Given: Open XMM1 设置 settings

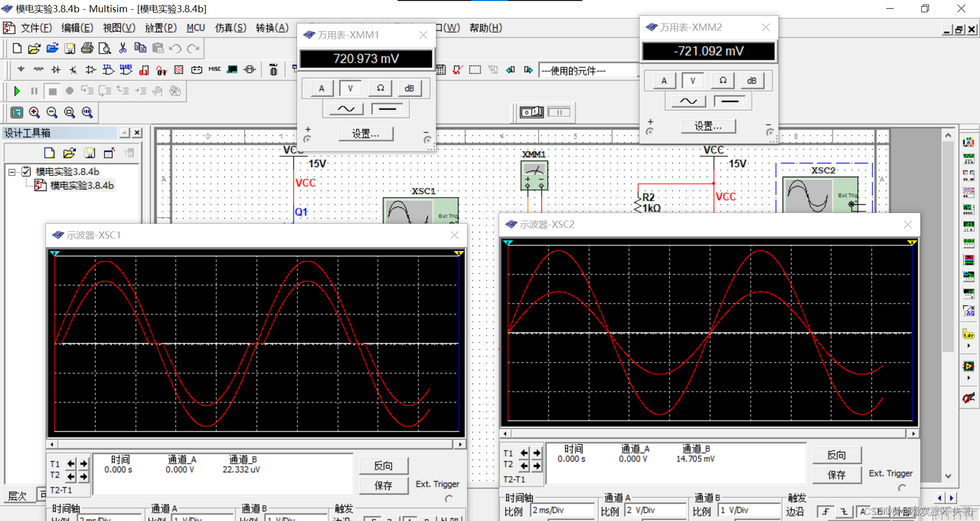Looking at the screenshot, I should (x=365, y=134).
